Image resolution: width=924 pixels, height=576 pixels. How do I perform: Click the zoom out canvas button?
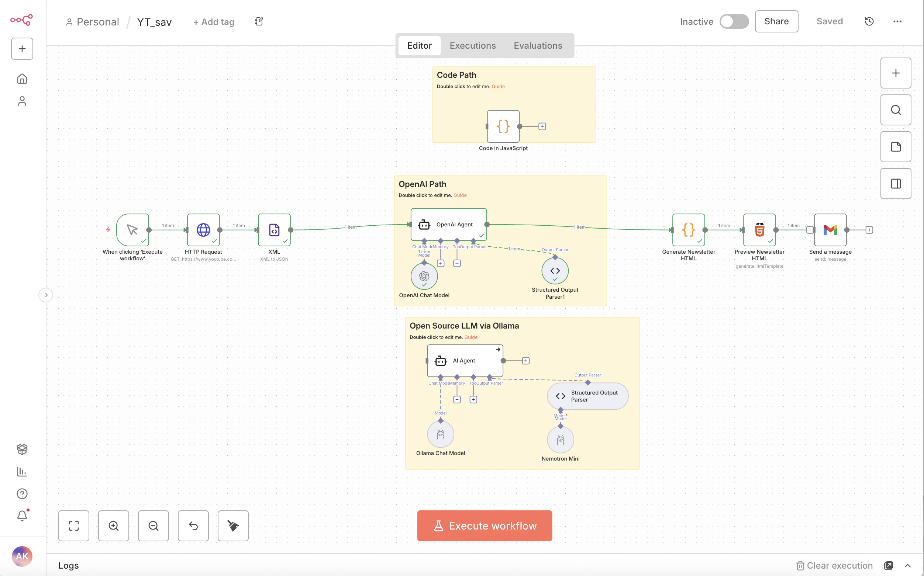(153, 526)
